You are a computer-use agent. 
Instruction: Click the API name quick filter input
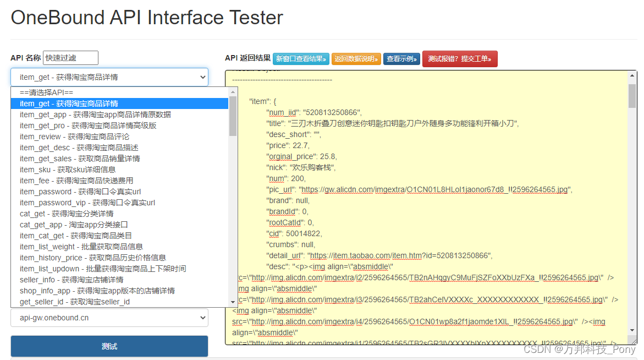[70, 58]
